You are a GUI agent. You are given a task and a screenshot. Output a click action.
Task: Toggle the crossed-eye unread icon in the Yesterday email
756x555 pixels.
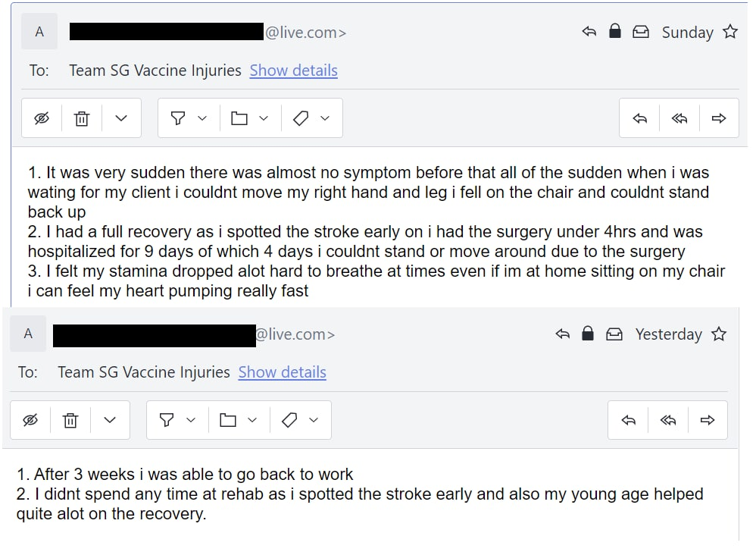[30, 420]
